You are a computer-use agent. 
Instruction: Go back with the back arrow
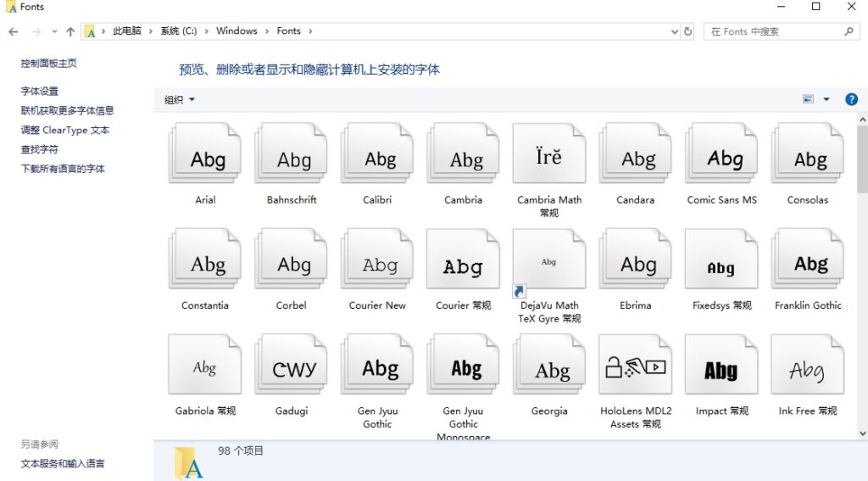click(x=14, y=31)
